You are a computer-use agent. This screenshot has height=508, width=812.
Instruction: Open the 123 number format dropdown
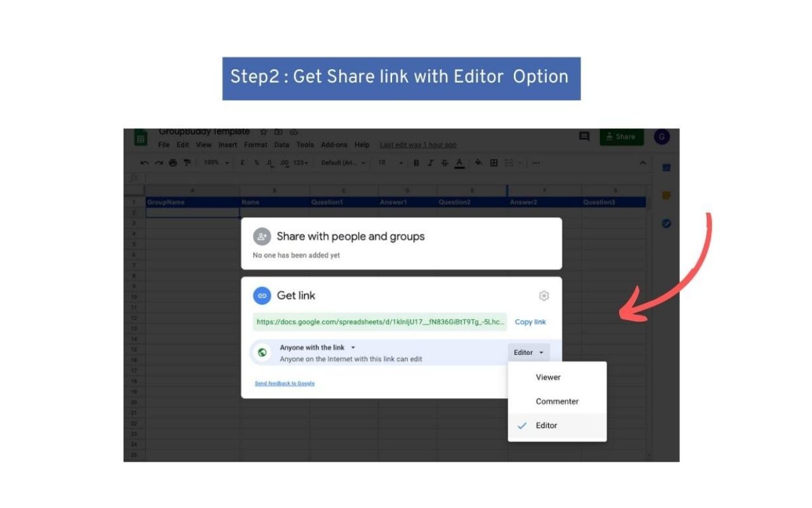coord(301,163)
